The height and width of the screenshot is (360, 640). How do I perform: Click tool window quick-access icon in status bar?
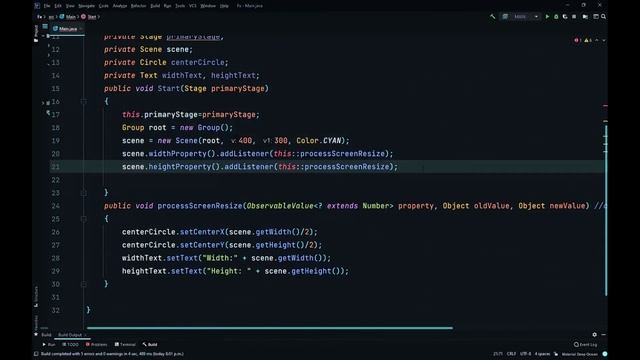pos(36,354)
